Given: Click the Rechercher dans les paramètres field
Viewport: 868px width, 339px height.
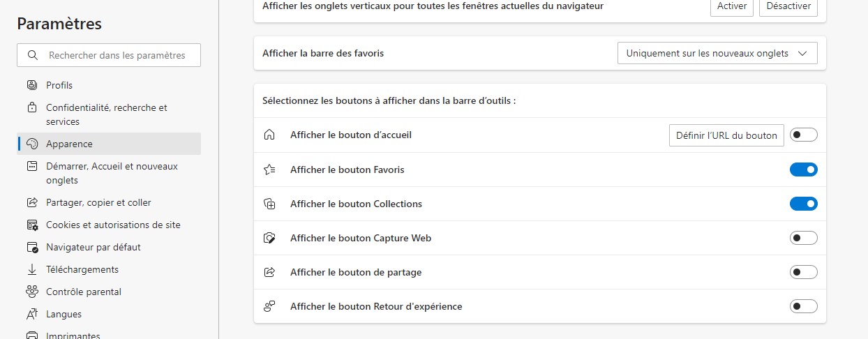Looking at the screenshot, I should 117,55.
